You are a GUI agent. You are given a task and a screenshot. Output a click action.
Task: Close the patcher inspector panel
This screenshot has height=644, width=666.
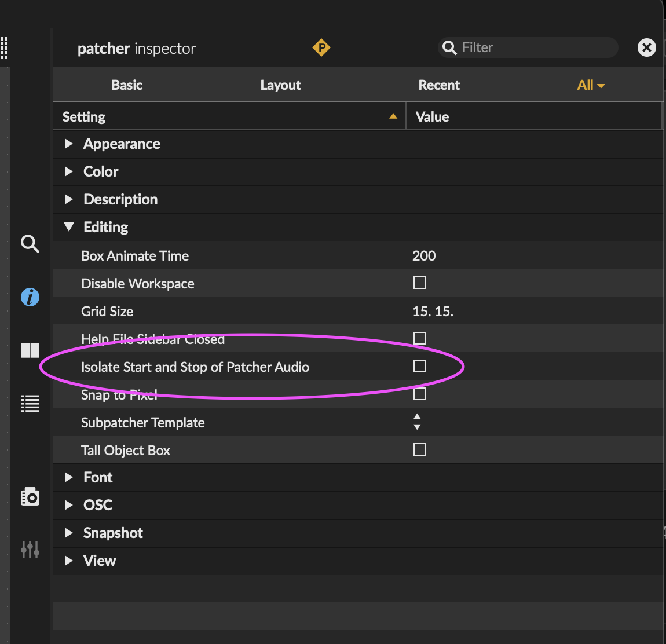[646, 47]
